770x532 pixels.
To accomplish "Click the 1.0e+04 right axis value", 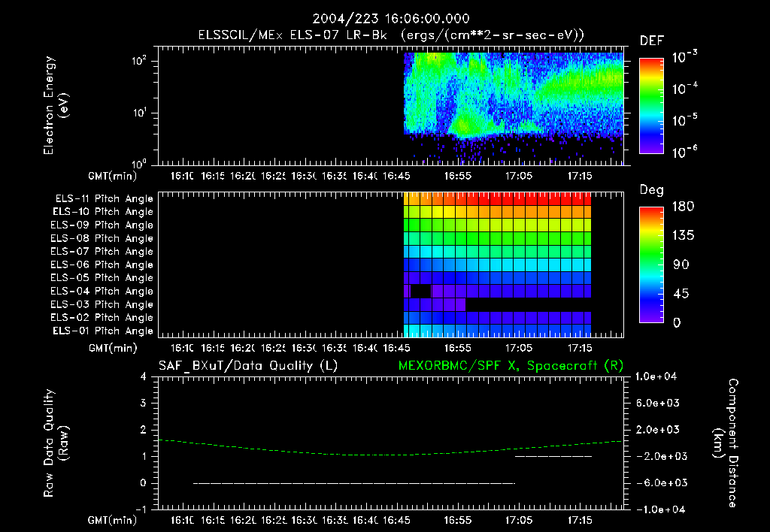I will [656, 376].
